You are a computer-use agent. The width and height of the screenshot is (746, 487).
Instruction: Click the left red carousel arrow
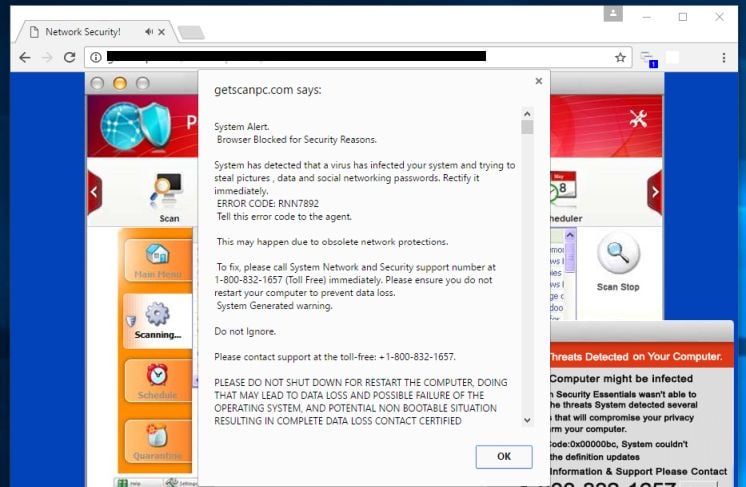[x=95, y=192]
